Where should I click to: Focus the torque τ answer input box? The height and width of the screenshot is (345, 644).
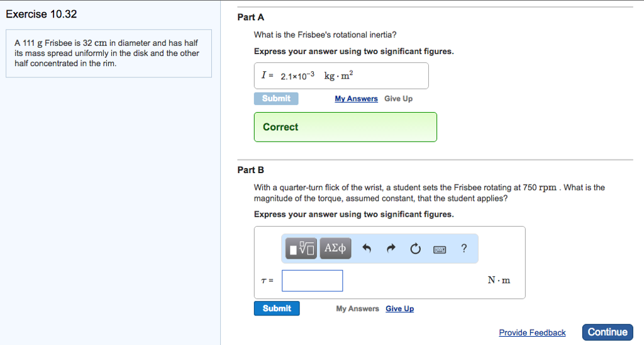[x=312, y=281]
